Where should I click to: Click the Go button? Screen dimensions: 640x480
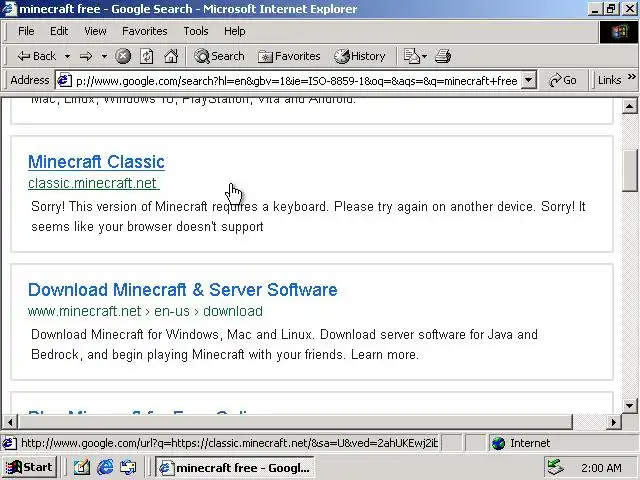click(x=563, y=80)
